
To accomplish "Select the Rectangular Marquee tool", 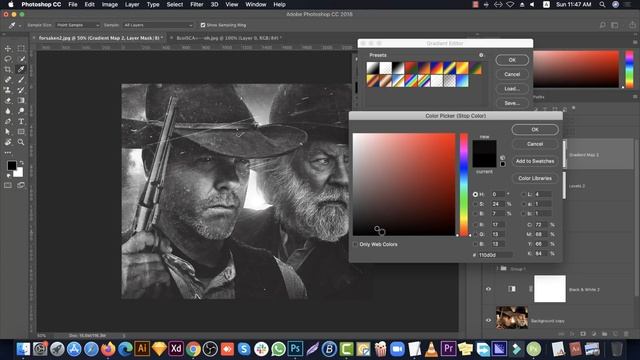I will tap(21, 48).
